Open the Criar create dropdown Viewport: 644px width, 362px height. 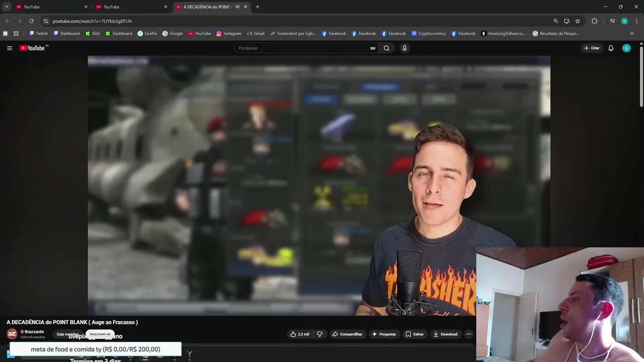point(592,48)
